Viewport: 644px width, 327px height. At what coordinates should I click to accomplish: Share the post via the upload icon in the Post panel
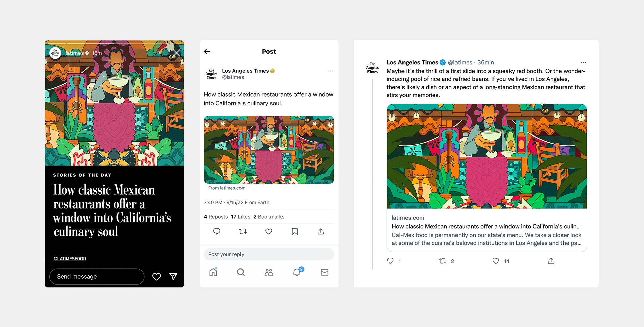(x=321, y=231)
